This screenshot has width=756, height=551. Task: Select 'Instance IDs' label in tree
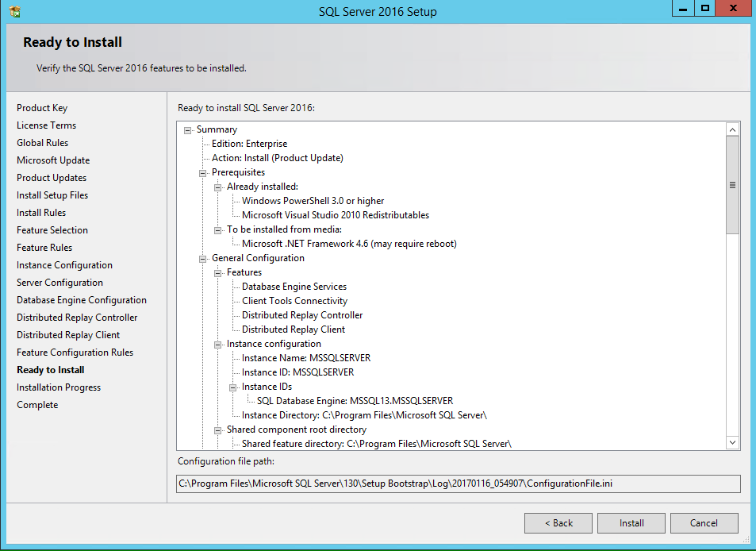point(267,387)
